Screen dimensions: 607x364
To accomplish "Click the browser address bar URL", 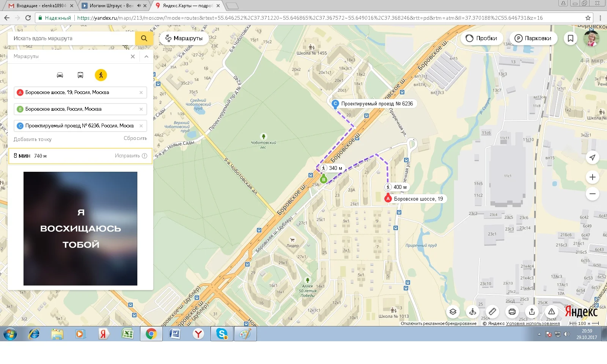I will tap(310, 18).
